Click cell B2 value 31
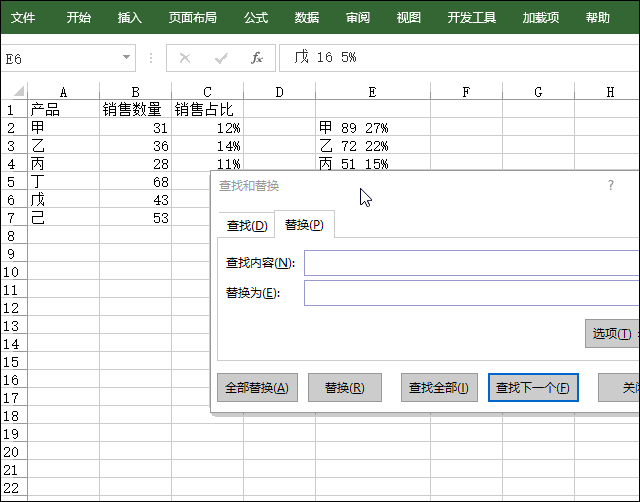Viewport: 640px width, 502px height. coord(136,128)
